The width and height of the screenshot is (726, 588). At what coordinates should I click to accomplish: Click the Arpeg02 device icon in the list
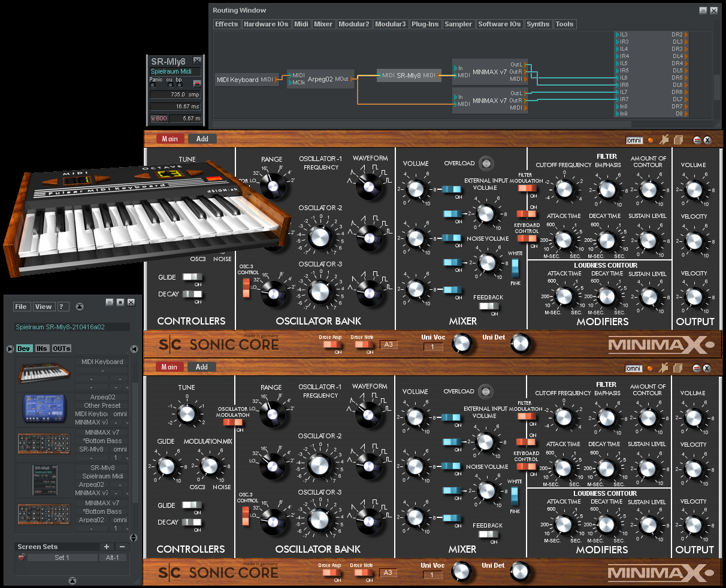click(x=44, y=409)
